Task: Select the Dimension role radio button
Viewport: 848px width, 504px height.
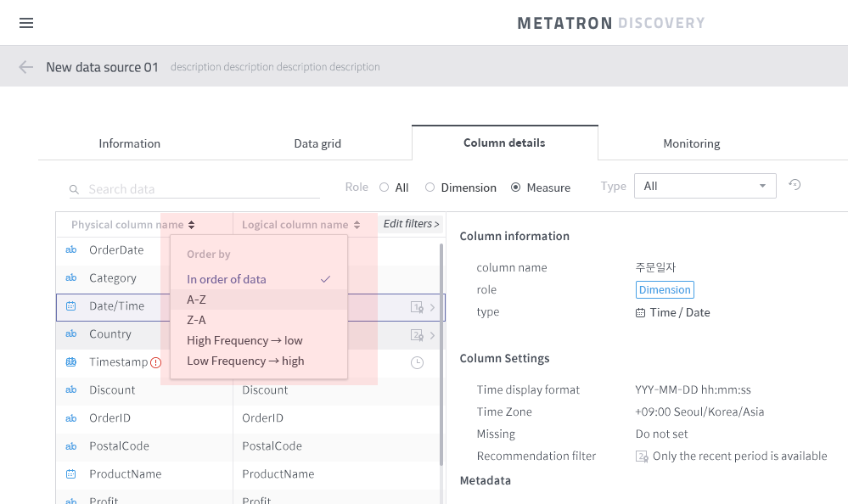Action: [430, 188]
